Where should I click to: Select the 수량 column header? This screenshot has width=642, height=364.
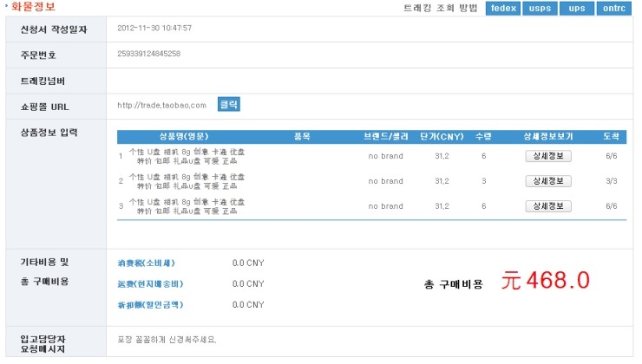pos(483,137)
